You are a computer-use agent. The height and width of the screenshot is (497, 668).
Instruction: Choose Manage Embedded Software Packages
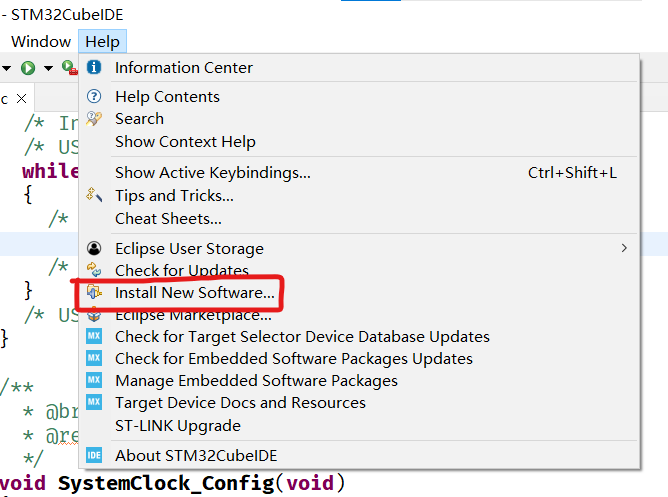(256, 381)
